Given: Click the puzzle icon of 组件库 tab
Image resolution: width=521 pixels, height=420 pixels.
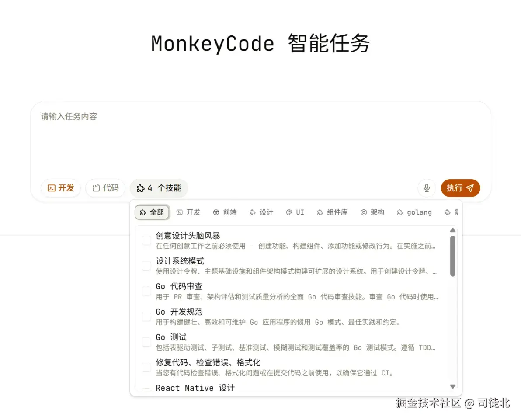Looking at the screenshot, I should coord(320,212).
